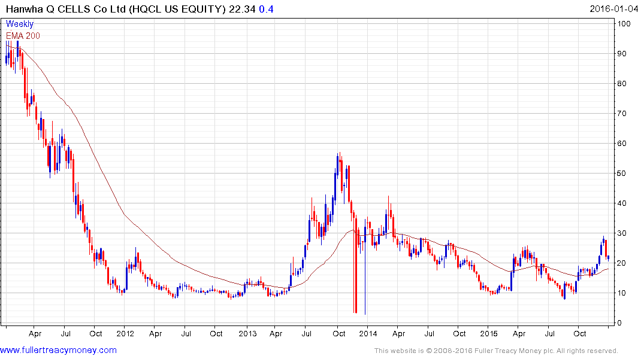Click the Weekly interval label
Viewport: 644px width, 359px height.
click(20, 24)
